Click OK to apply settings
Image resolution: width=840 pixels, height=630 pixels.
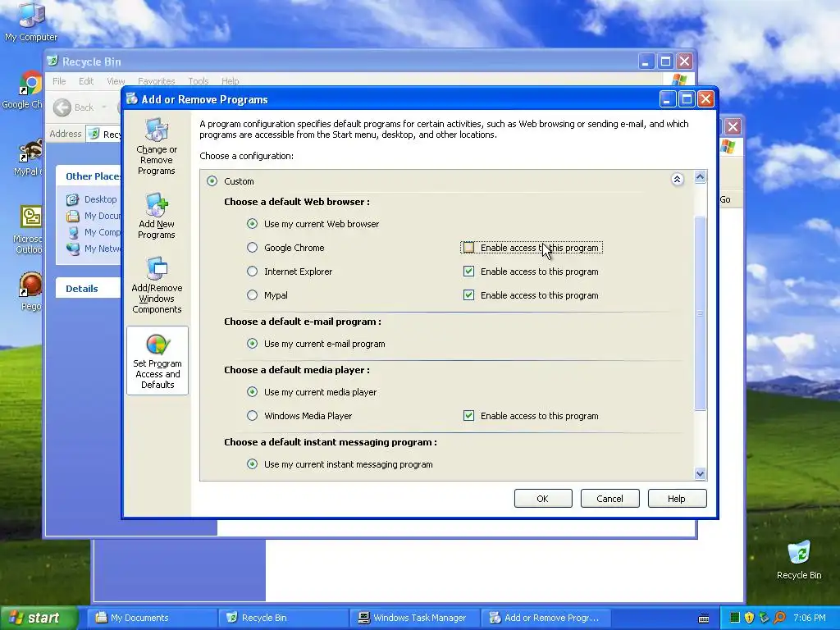543,499
